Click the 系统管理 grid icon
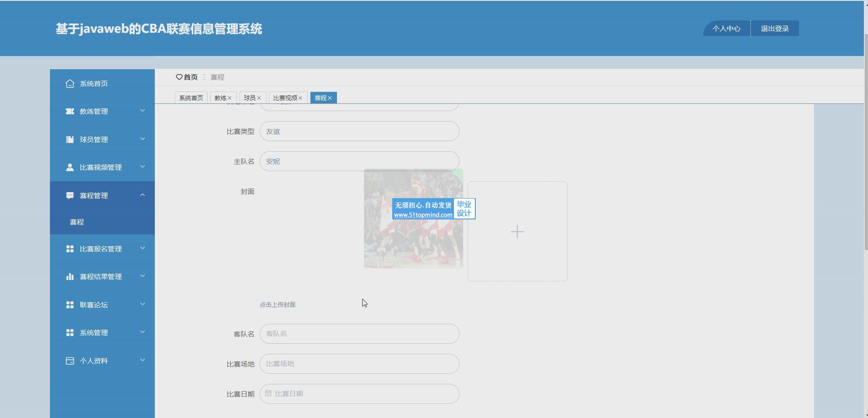Image resolution: width=868 pixels, height=418 pixels. 70,333
